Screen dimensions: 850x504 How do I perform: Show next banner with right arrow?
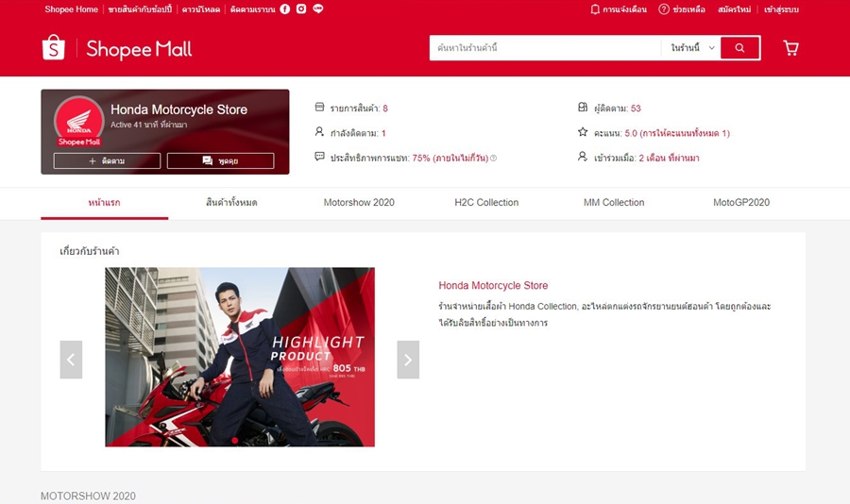408,360
